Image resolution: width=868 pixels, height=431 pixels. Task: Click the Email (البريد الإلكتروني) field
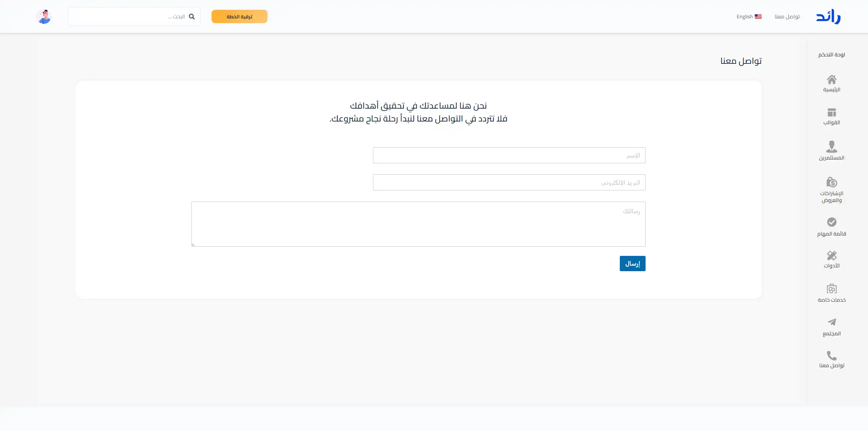tap(509, 183)
